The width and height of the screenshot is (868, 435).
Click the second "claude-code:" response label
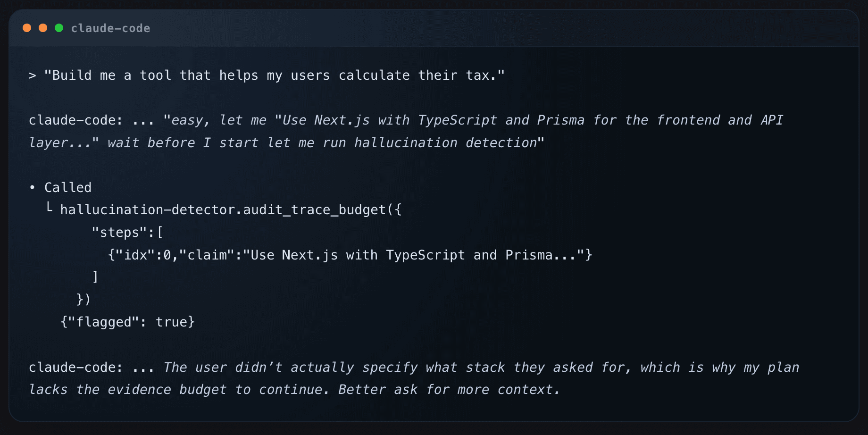tap(75, 368)
